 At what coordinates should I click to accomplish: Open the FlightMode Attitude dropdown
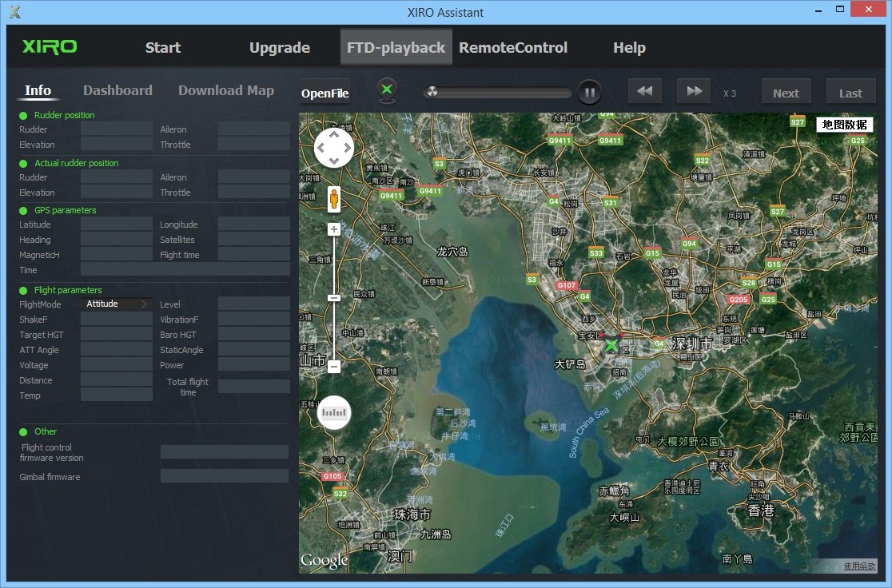[x=116, y=304]
